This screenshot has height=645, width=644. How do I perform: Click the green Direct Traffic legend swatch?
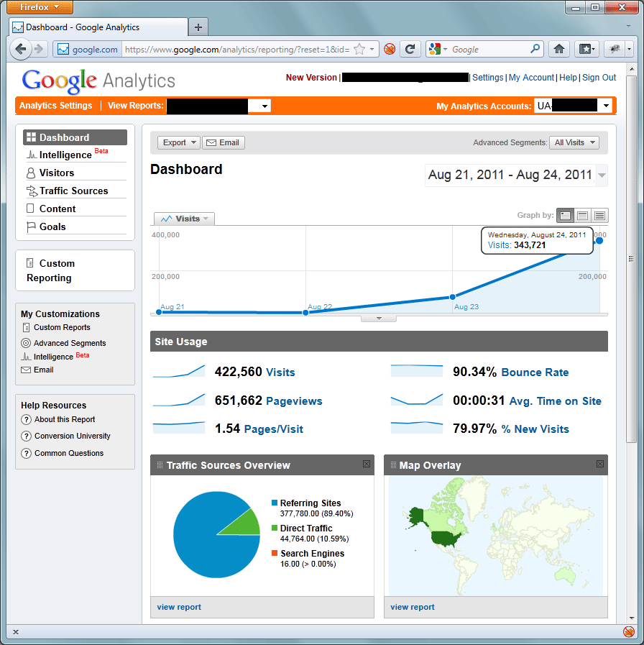click(x=275, y=528)
